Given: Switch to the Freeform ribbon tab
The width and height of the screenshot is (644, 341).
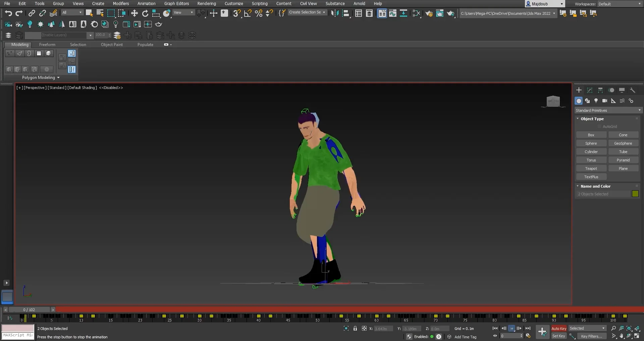Looking at the screenshot, I should tap(47, 45).
